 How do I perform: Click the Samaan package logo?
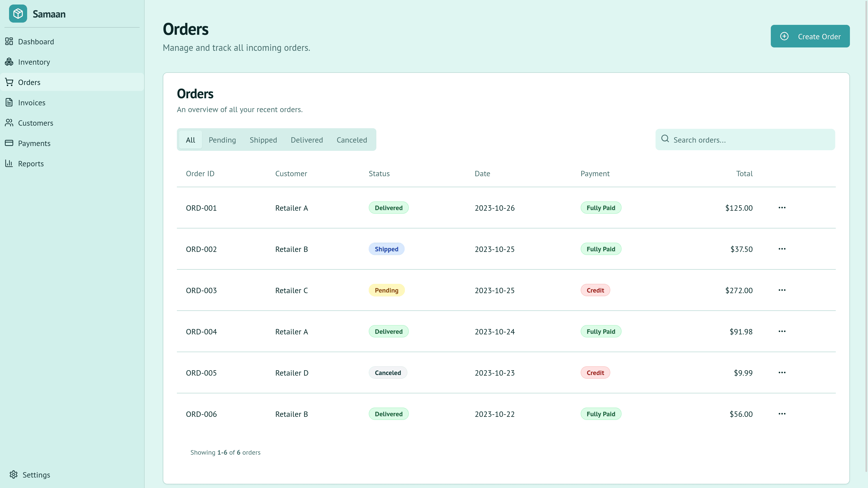pyautogui.click(x=18, y=14)
